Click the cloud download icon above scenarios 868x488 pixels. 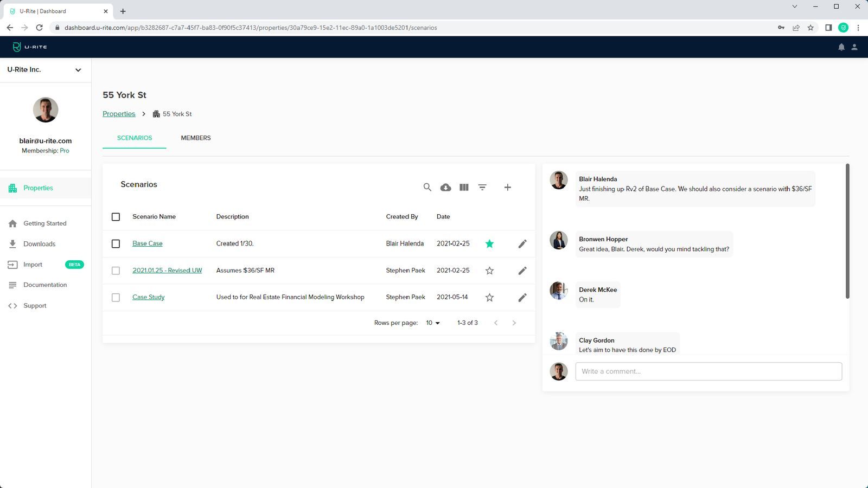tap(445, 187)
